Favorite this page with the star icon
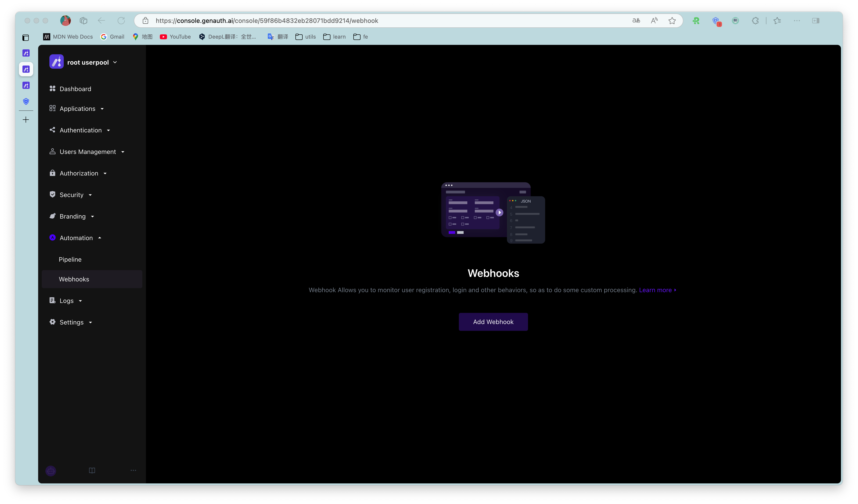Viewport: 858px width, 504px height. 672,21
